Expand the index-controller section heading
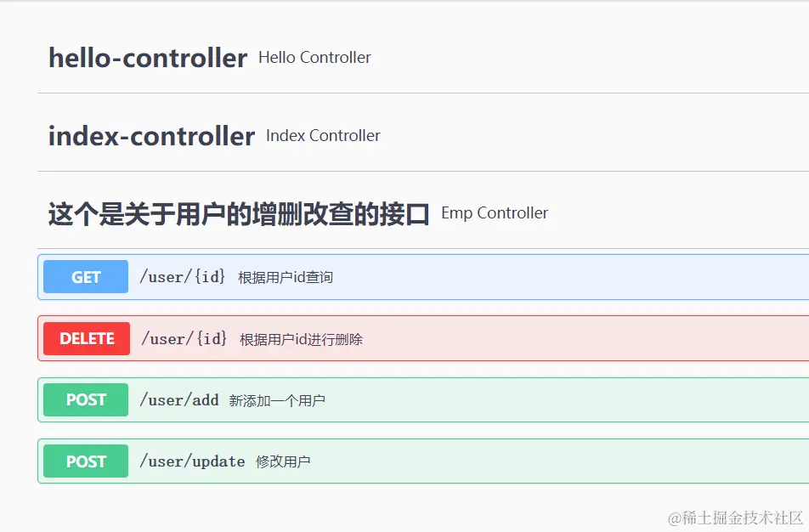809x532 pixels. pyautogui.click(x=151, y=136)
